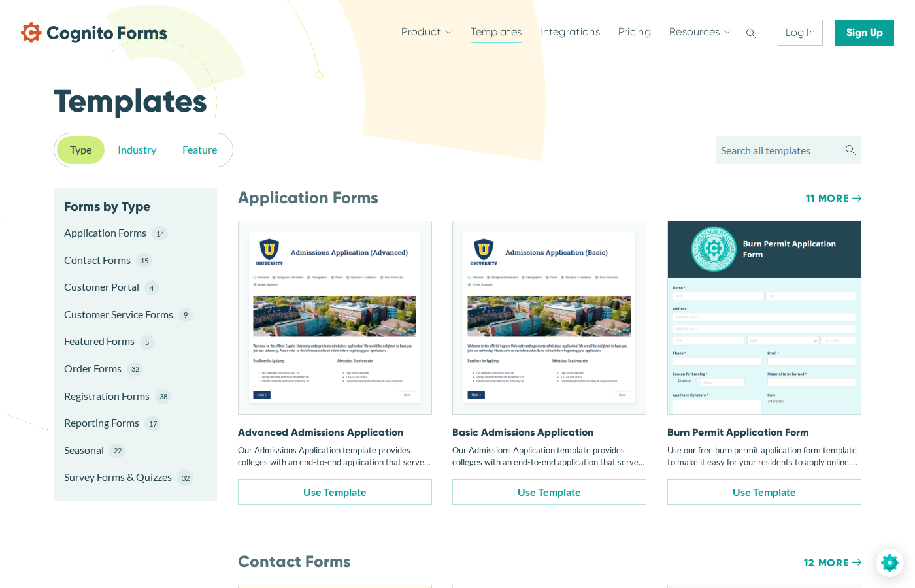The image size is (915, 588).
Task: Select the Type filter tab
Action: (x=81, y=150)
